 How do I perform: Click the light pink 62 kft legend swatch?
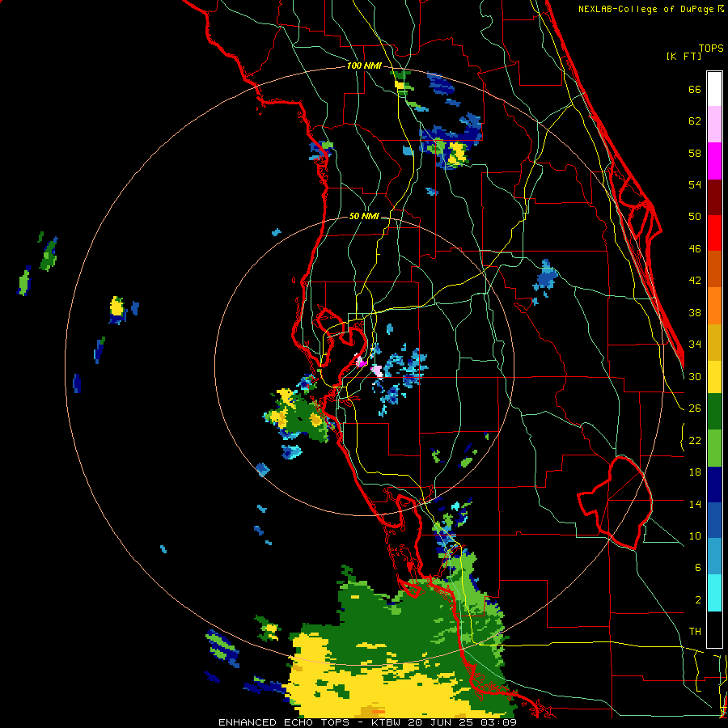point(714,125)
